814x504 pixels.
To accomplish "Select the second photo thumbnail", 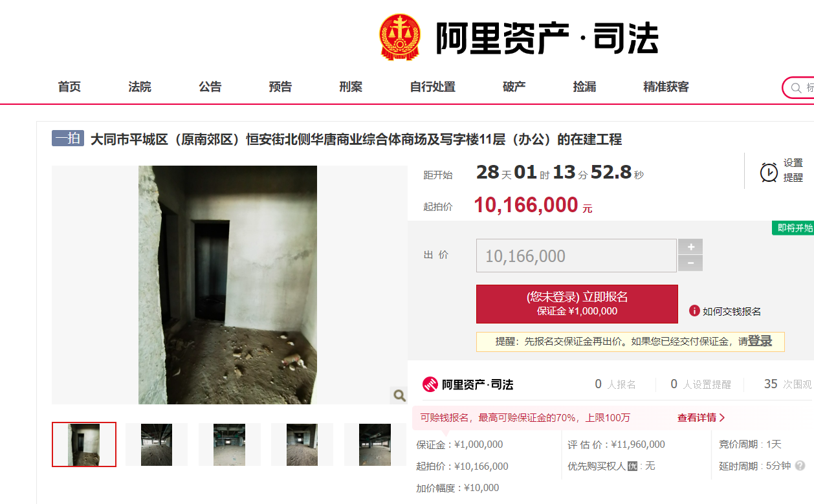I will (x=157, y=444).
